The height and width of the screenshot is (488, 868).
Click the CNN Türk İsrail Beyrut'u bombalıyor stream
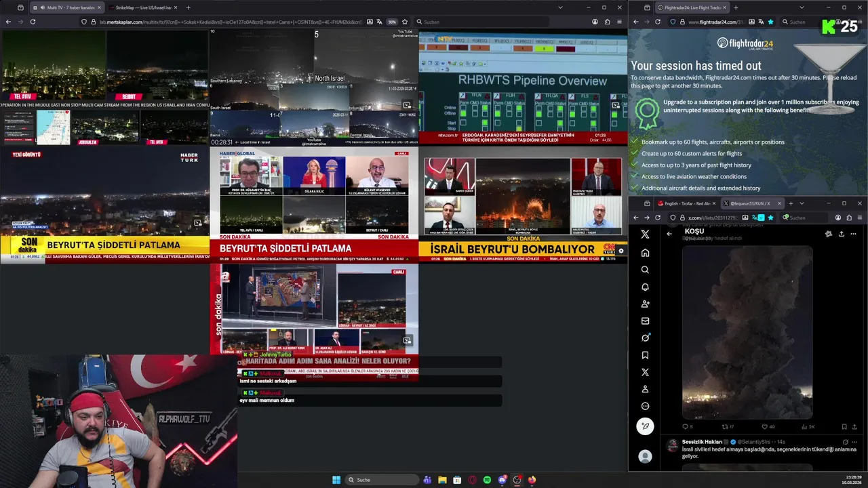point(523,204)
